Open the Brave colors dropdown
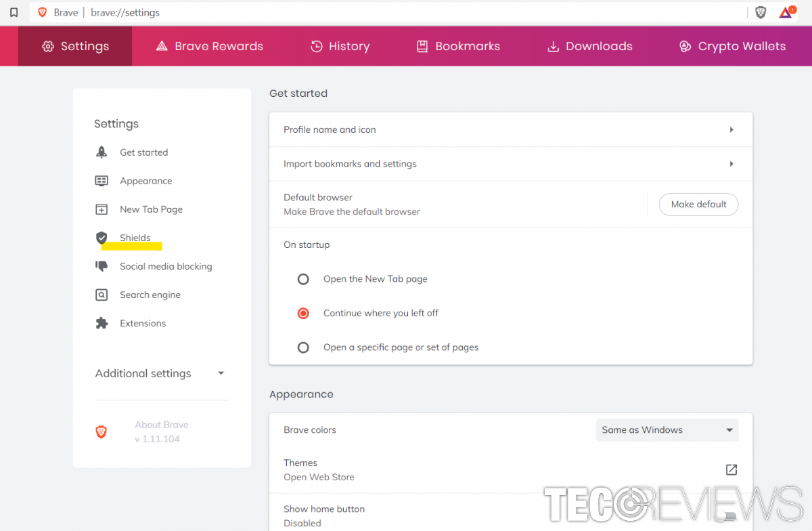812x531 pixels. pos(667,429)
